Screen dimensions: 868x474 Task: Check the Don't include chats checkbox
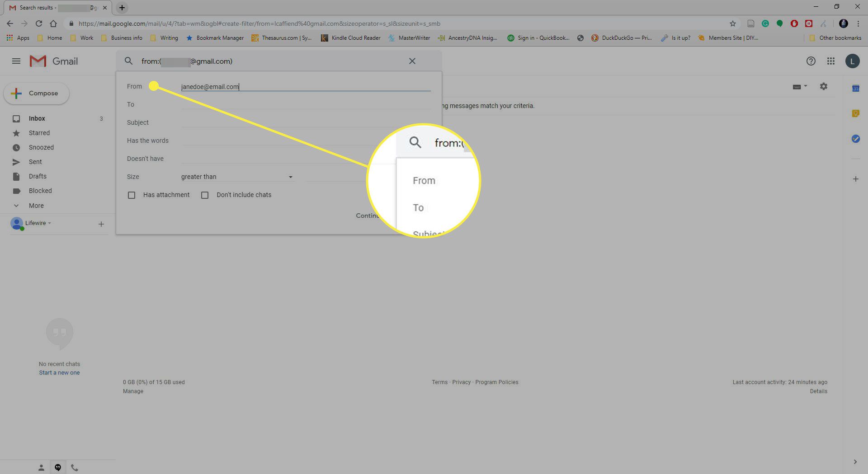click(205, 195)
